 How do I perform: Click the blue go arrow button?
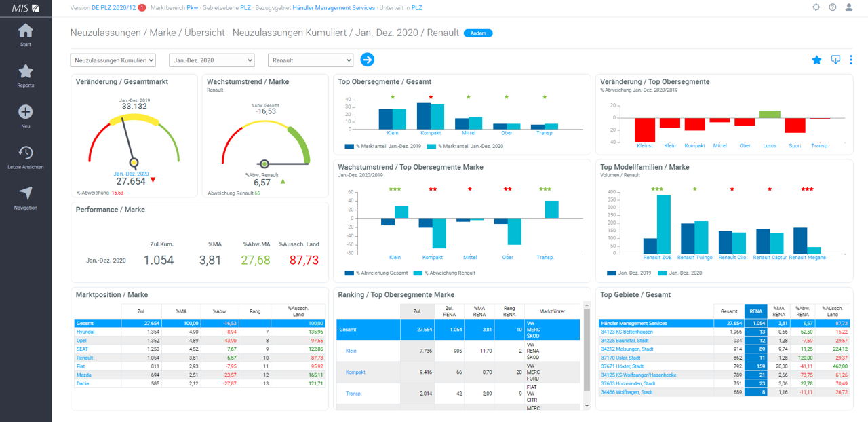pyautogui.click(x=367, y=60)
